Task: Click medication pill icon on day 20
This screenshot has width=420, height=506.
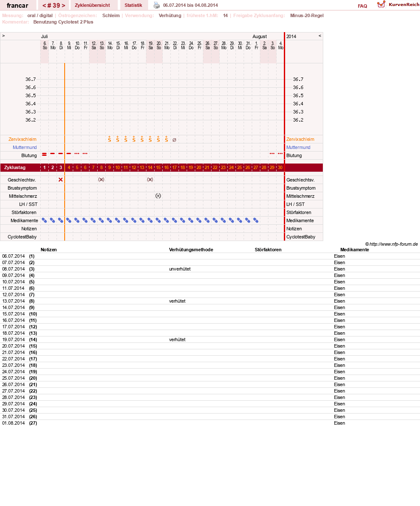Action: 199,220
